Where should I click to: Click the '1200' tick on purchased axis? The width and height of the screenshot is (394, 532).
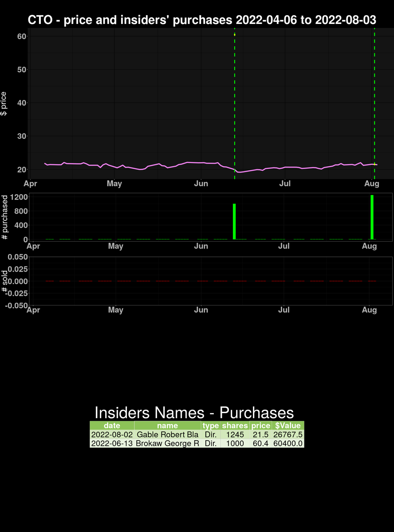coord(19,197)
